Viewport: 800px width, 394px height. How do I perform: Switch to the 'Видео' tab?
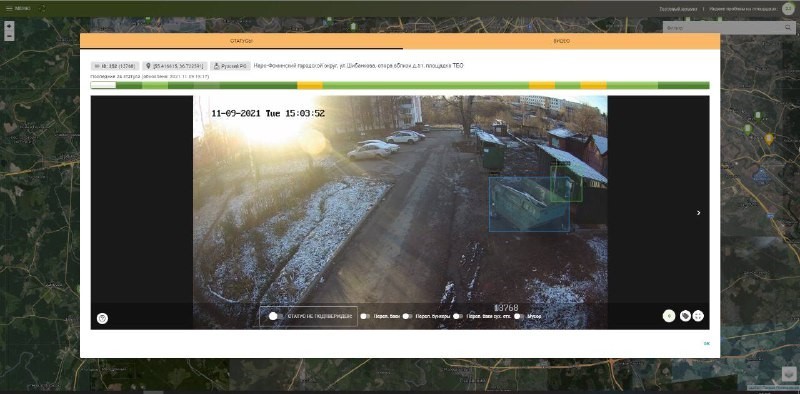[x=561, y=41]
